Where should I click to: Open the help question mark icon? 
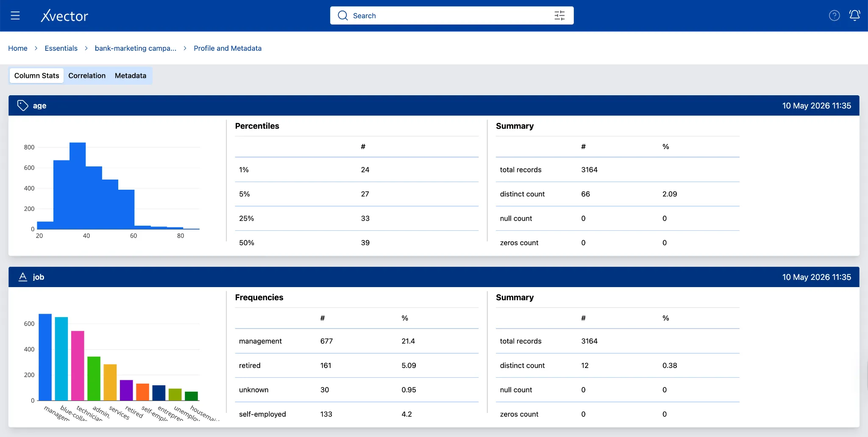coord(834,16)
